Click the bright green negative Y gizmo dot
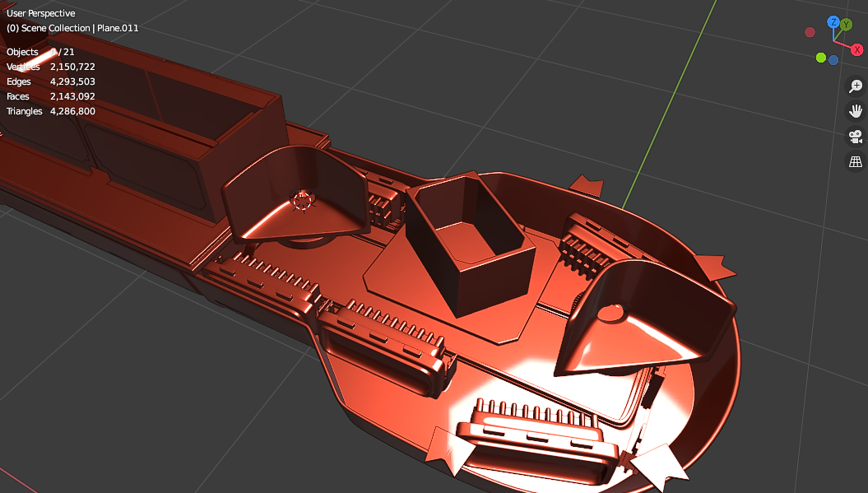The width and height of the screenshot is (868, 493). (820, 58)
